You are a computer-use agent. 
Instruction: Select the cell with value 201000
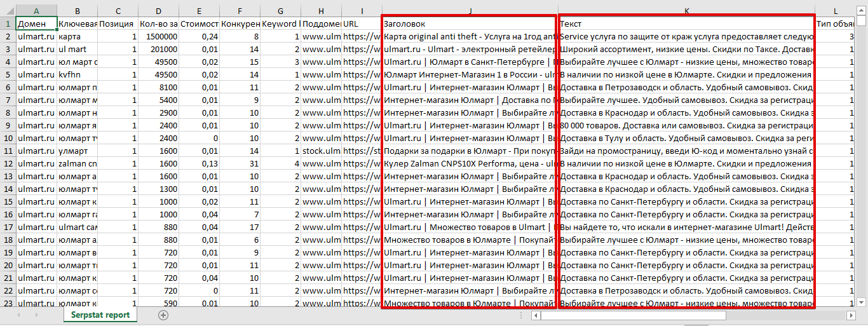point(158,49)
